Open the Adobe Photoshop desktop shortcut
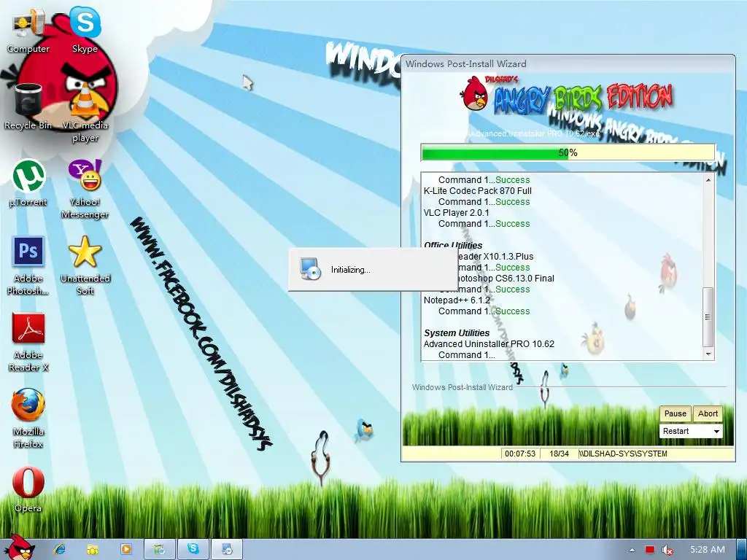The height and width of the screenshot is (560, 747). (x=28, y=265)
